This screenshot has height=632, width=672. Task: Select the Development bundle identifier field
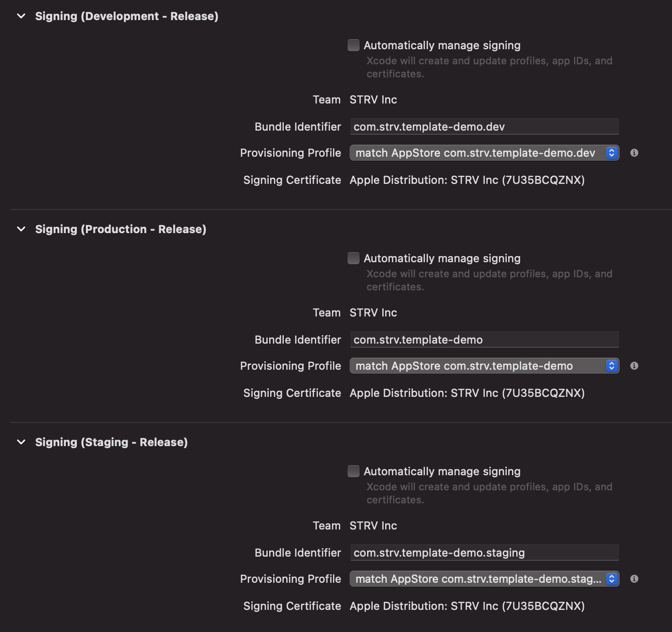click(484, 127)
